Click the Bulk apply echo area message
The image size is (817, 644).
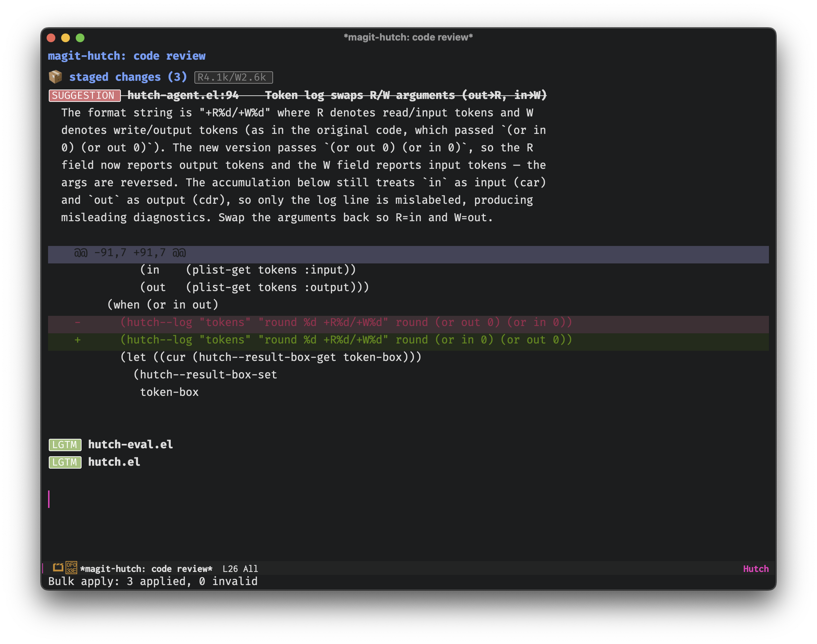pyautogui.click(x=153, y=581)
